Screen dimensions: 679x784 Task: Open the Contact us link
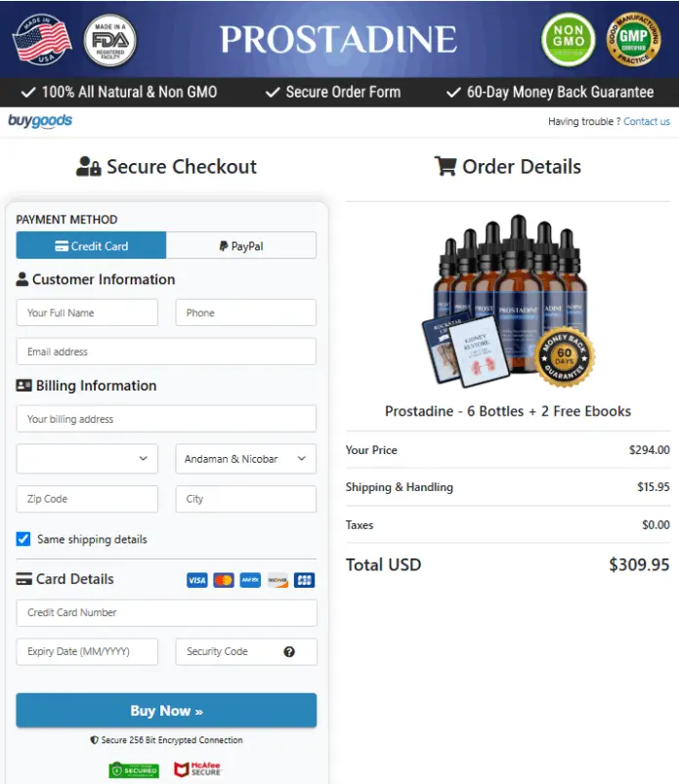[x=647, y=121]
